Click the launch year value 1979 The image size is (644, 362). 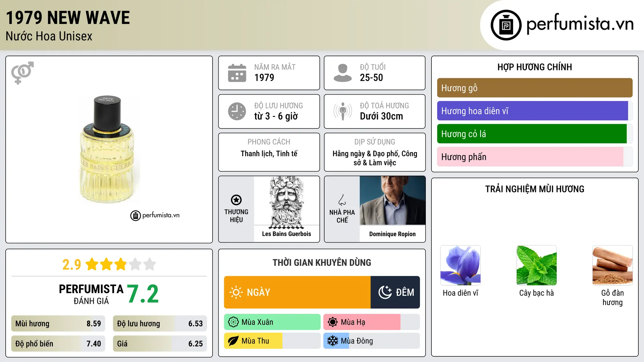pyautogui.click(x=264, y=78)
